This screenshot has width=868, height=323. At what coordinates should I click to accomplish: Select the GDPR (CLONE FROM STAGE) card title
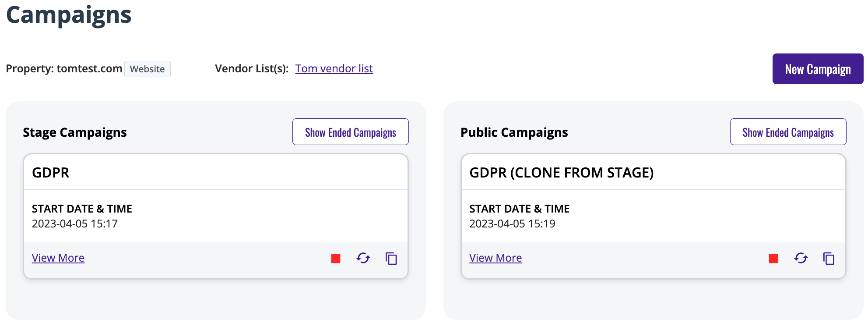click(x=562, y=173)
